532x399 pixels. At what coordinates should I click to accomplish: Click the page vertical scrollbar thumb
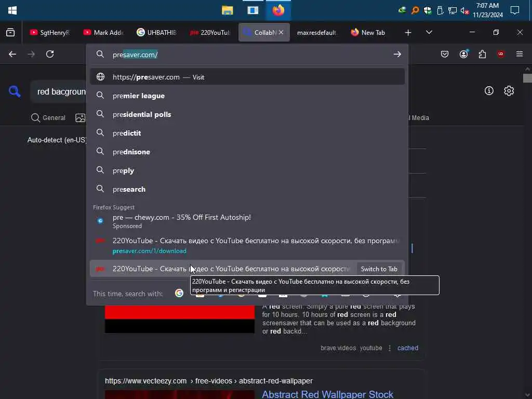pyautogui.click(x=528, y=78)
